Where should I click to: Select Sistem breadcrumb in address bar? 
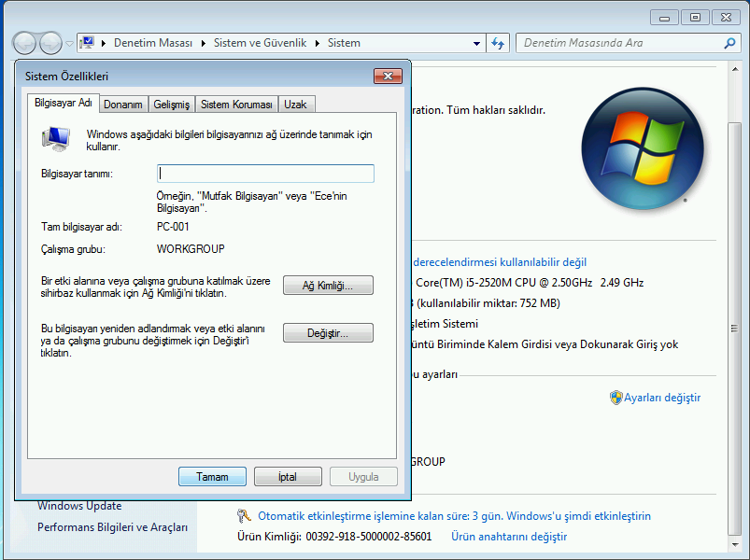(344, 43)
